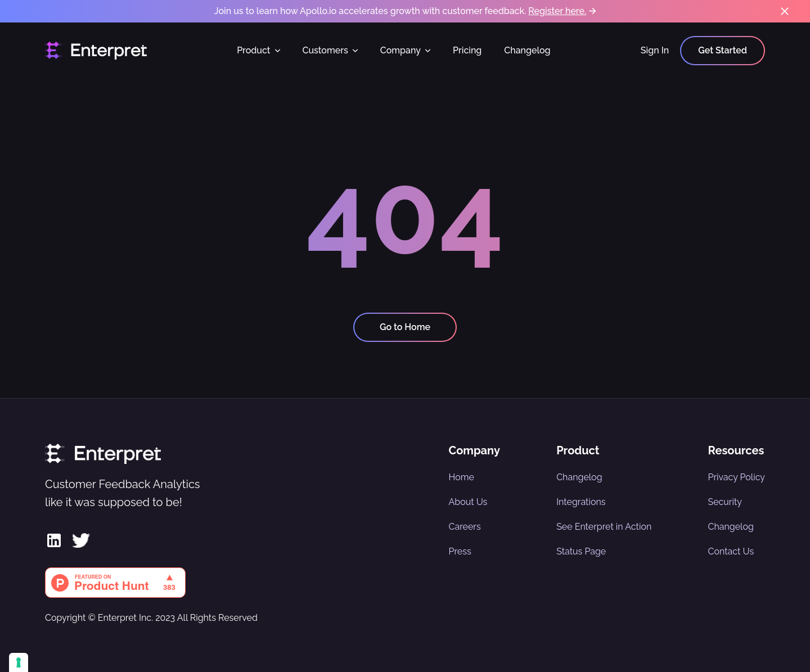810x672 pixels.
Task: Open Changelog in the top navigation
Action: (x=527, y=51)
